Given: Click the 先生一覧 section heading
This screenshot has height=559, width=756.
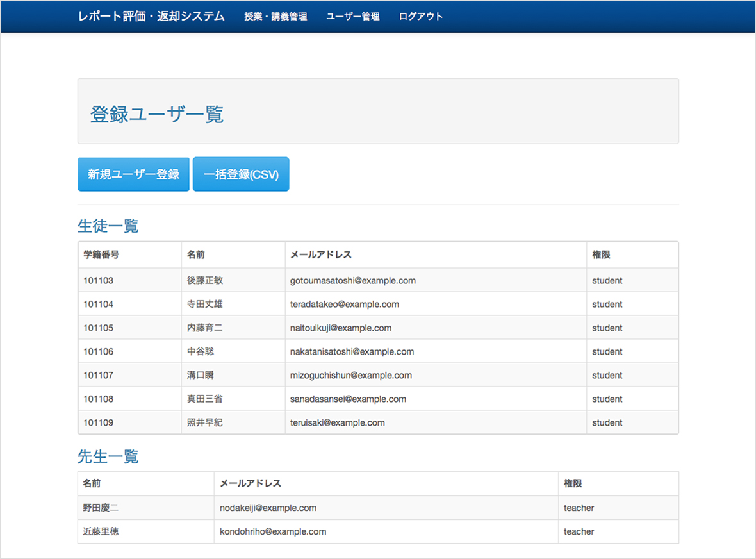Looking at the screenshot, I should pyautogui.click(x=108, y=456).
